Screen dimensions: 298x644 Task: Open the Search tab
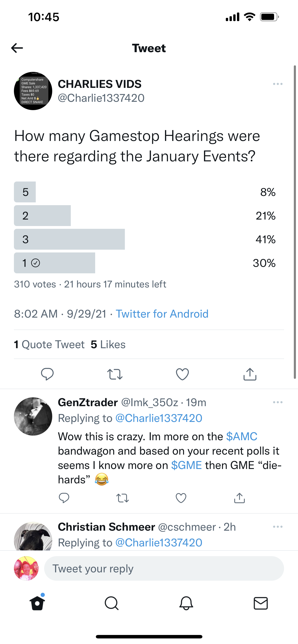click(x=112, y=603)
